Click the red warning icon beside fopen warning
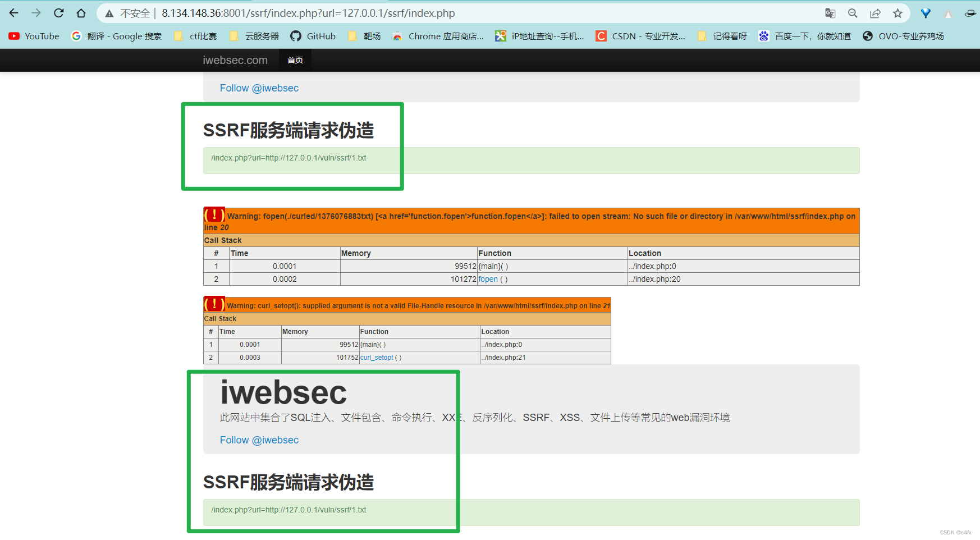This screenshot has height=540, width=980. [x=214, y=215]
